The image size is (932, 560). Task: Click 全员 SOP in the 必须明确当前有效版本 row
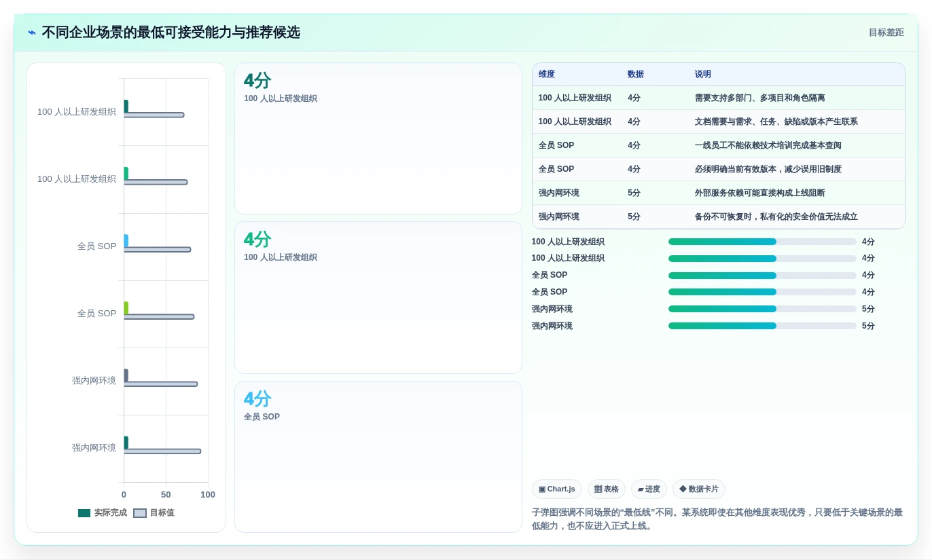556,170
